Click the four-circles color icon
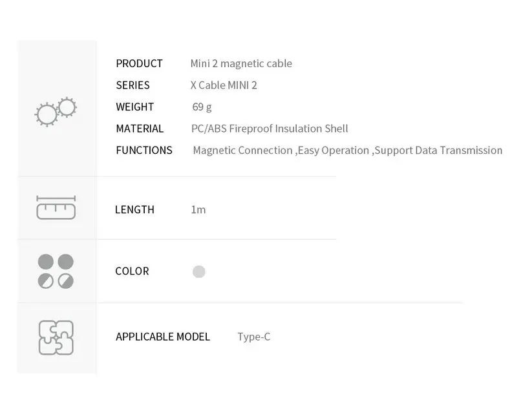 point(56,271)
